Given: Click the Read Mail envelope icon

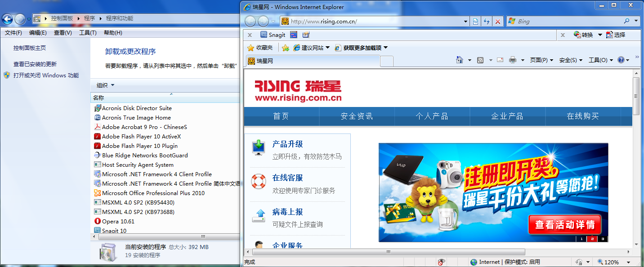Looking at the screenshot, I should 500,60.
